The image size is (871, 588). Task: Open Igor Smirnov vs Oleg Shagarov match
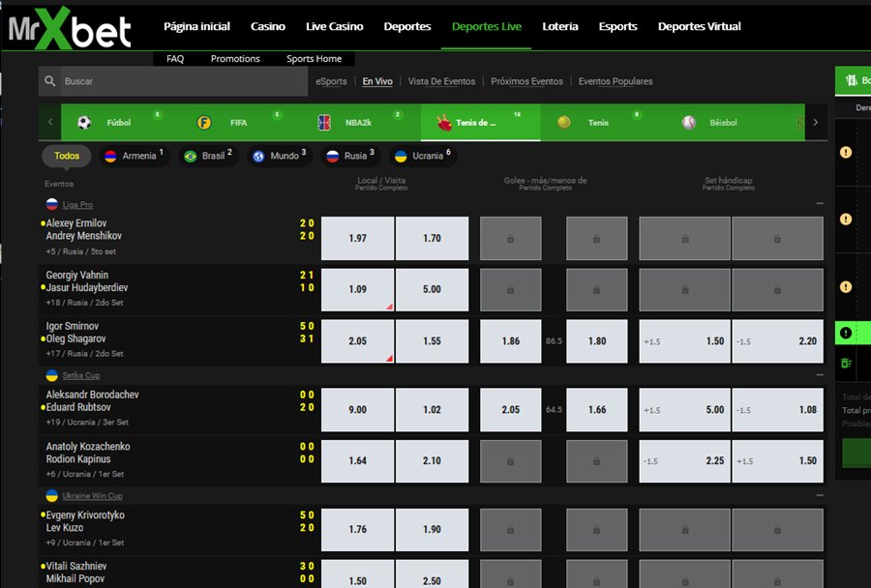point(76,332)
